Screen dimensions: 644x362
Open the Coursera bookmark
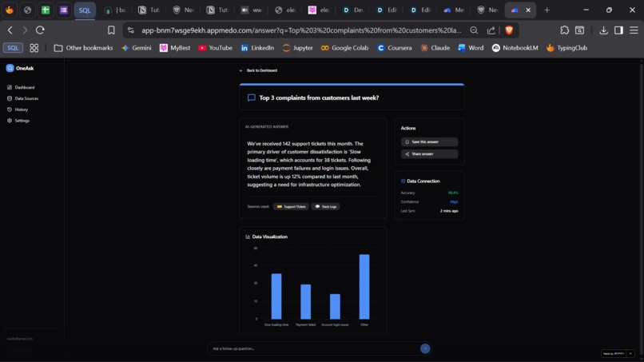point(394,48)
